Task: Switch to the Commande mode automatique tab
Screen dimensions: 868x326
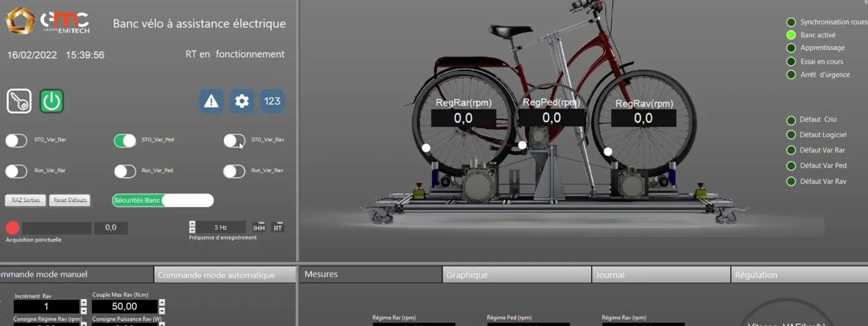Action: pos(224,274)
